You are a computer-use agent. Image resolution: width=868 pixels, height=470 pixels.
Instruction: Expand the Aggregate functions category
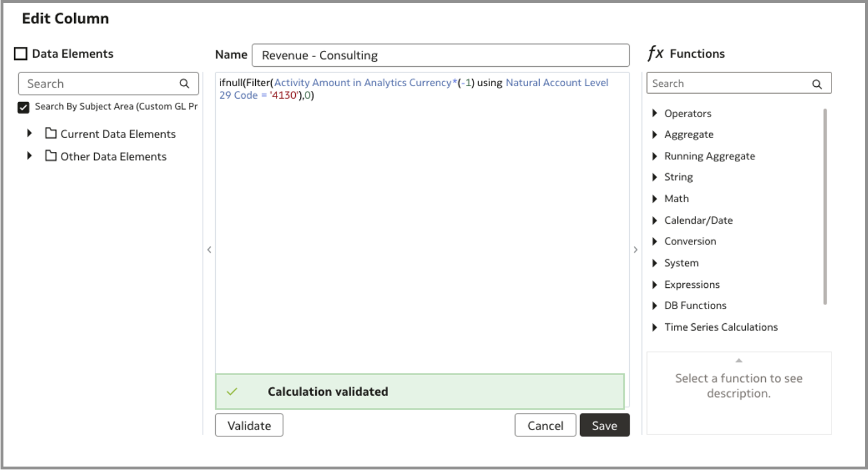pos(654,135)
